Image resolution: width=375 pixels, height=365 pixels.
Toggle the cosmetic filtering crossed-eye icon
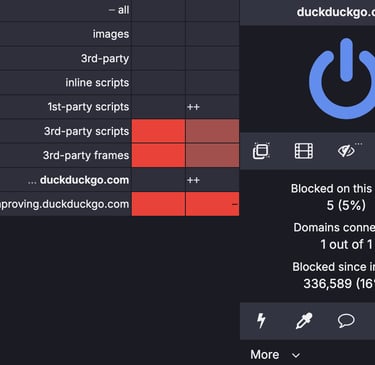click(346, 151)
